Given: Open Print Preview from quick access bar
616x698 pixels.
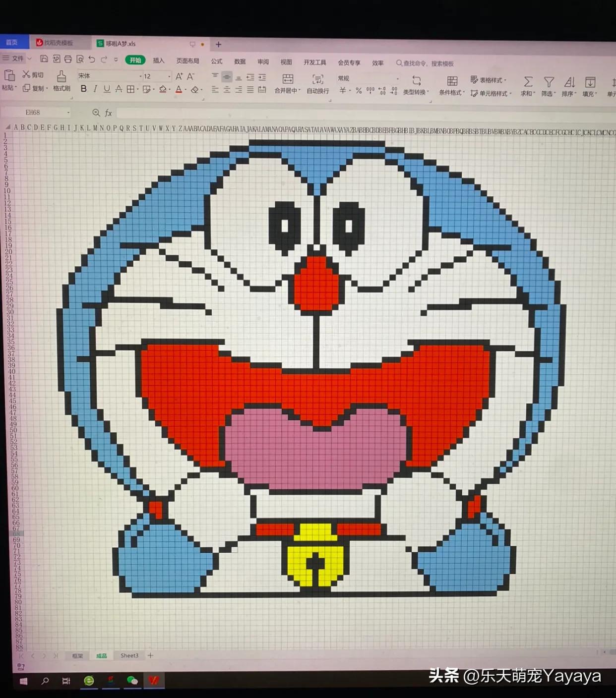Looking at the screenshot, I should pyautogui.click(x=80, y=59).
